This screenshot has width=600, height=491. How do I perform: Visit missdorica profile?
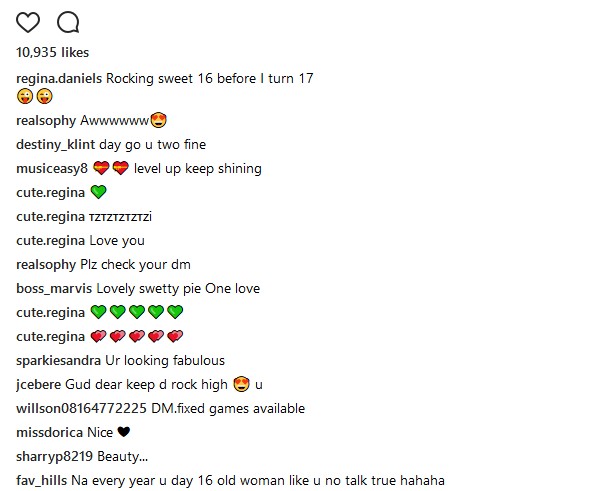coord(50,433)
